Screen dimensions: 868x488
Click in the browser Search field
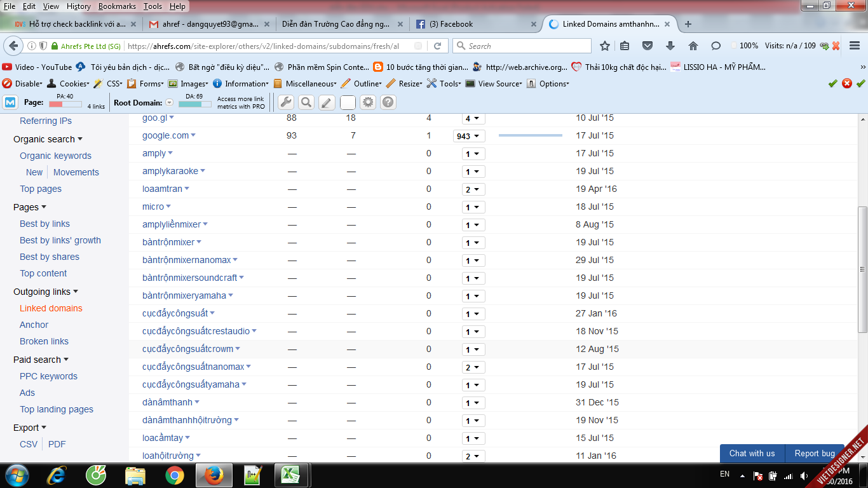pos(522,46)
